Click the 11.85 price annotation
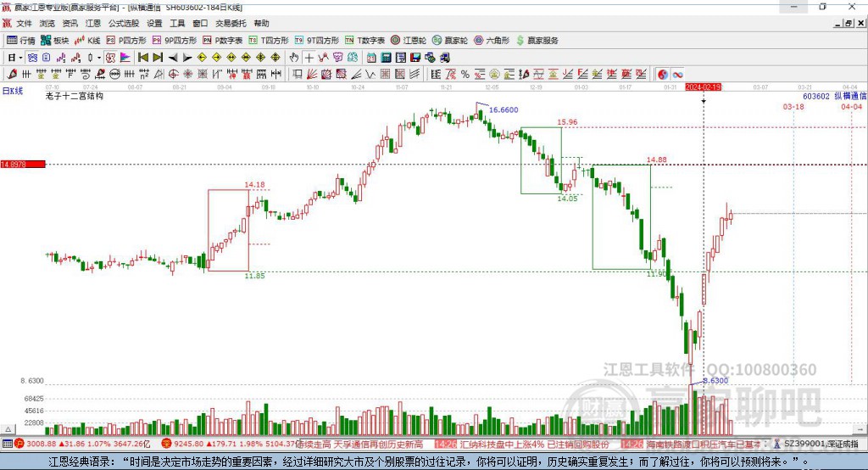 click(254, 276)
